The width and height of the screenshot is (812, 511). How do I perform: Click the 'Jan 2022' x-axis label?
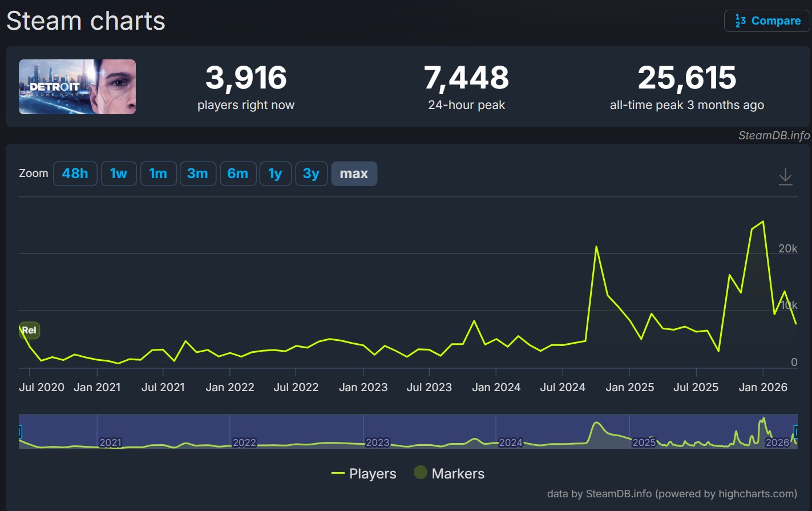(230, 387)
